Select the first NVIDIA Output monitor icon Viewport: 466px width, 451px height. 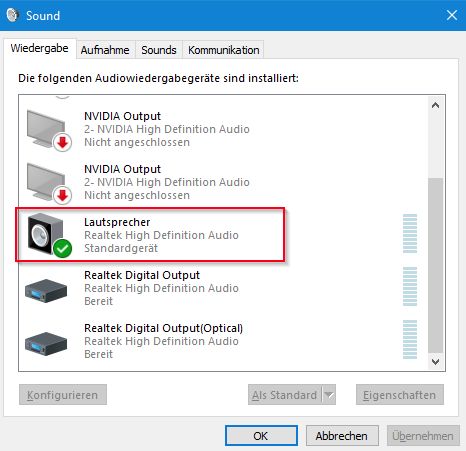pyautogui.click(x=49, y=130)
